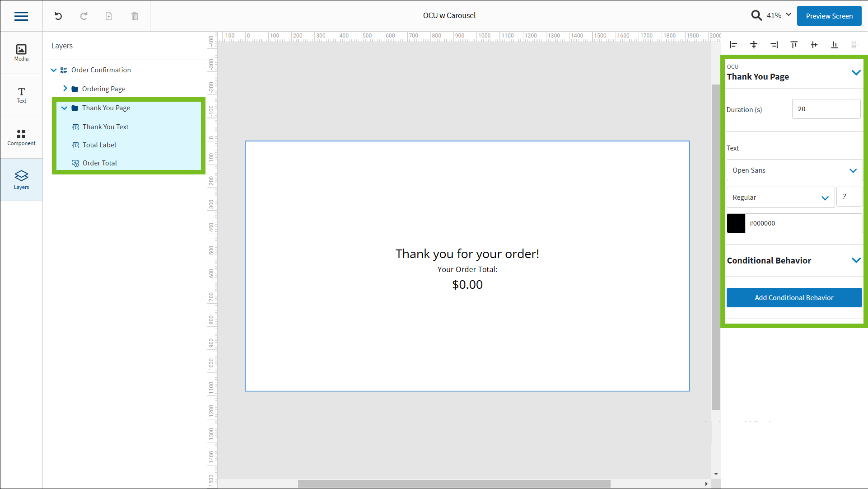
Task: Open the hamburger menu
Action: [x=21, y=16]
